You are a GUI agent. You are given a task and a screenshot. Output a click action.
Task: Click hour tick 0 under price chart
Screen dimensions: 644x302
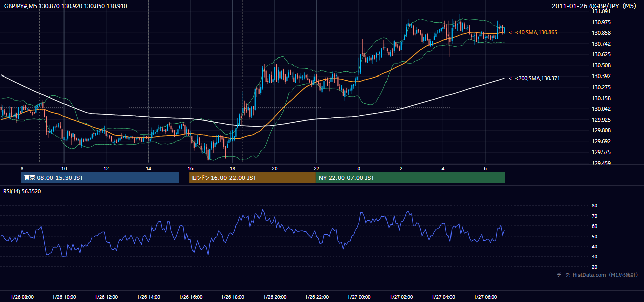358,169
